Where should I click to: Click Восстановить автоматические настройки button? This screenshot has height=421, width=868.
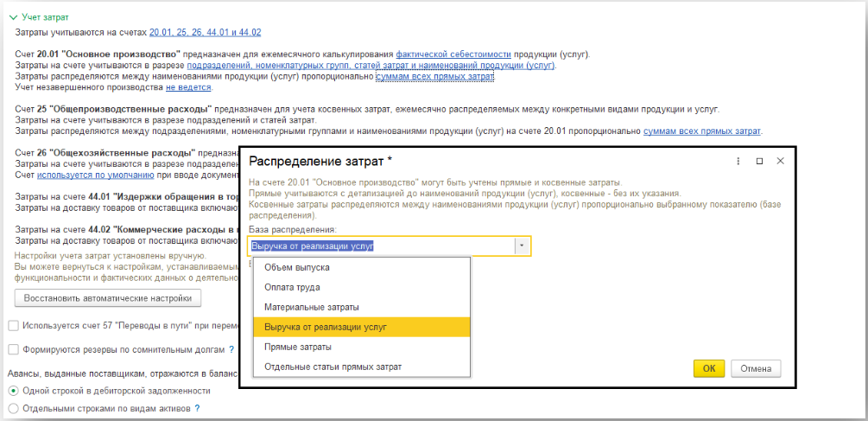108,297
